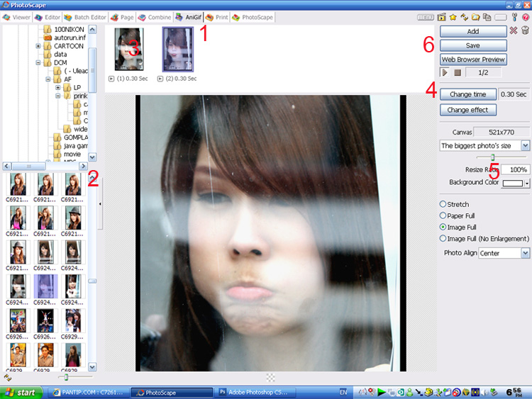The width and height of the screenshot is (532, 399).
Task: Switch to the Batch Editor tab
Action: pyautogui.click(x=85, y=17)
